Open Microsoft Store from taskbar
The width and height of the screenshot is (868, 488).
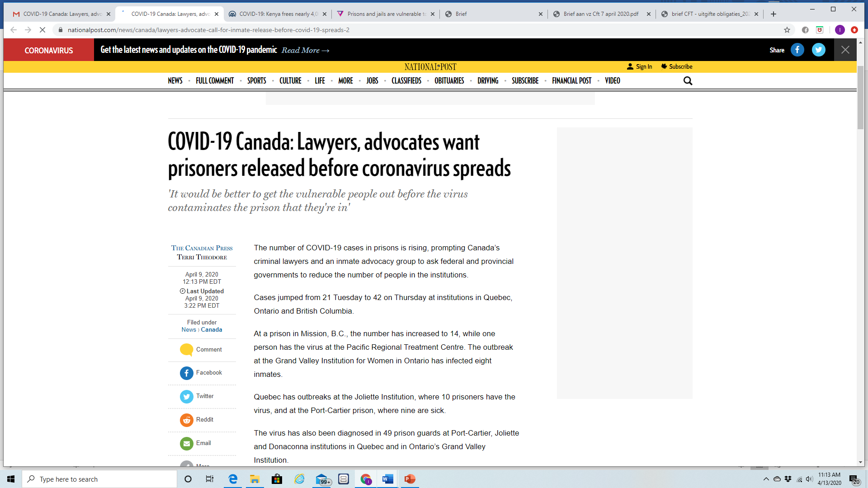pyautogui.click(x=277, y=479)
